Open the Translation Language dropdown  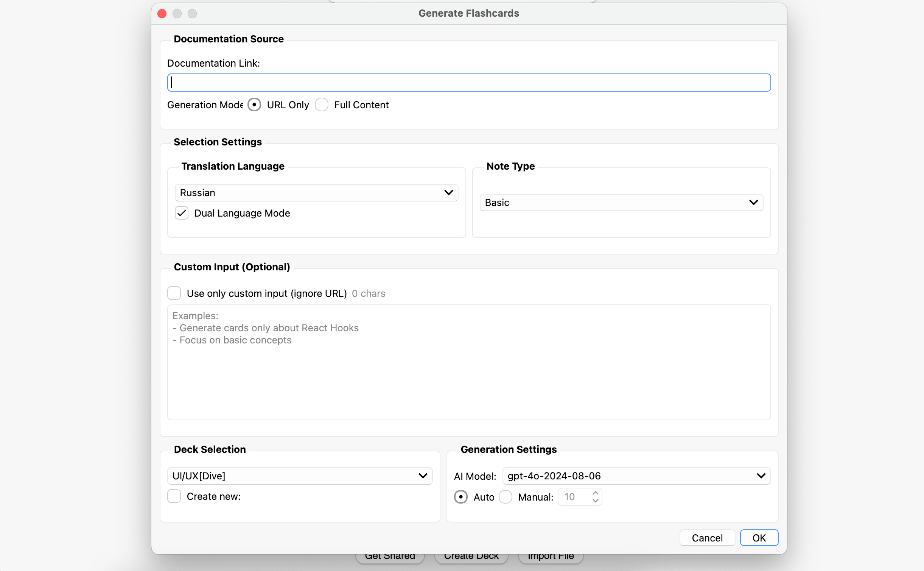coord(316,193)
